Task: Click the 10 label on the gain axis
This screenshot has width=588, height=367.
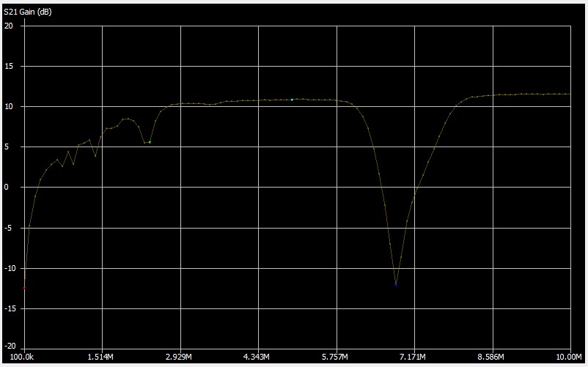Action: click(x=8, y=107)
